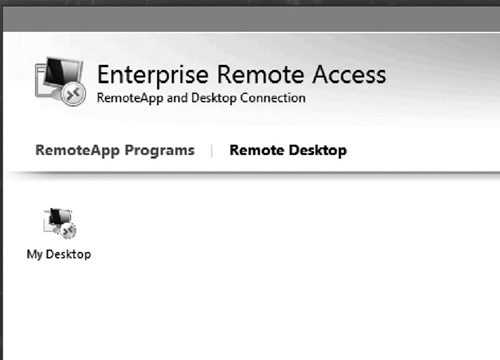The width and height of the screenshot is (500, 360).
Task: Select the Remote Desktop tab
Action: point(288,151)
